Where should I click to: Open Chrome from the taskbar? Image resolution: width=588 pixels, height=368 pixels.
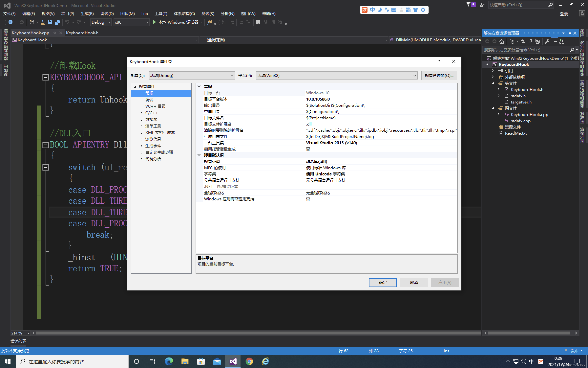coord(249,361)
